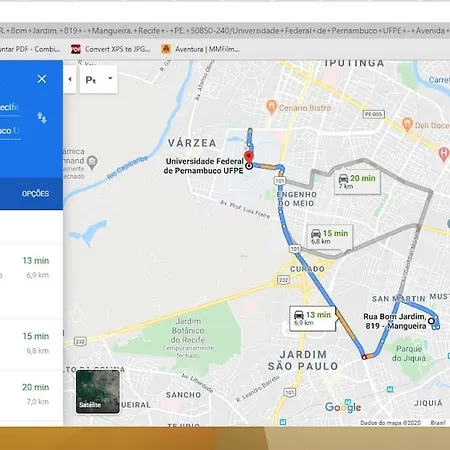Select the red UFPE destination pin
The width and height of the screenshot is (450, 450).
pyautogui.click(x=249, y=157)
